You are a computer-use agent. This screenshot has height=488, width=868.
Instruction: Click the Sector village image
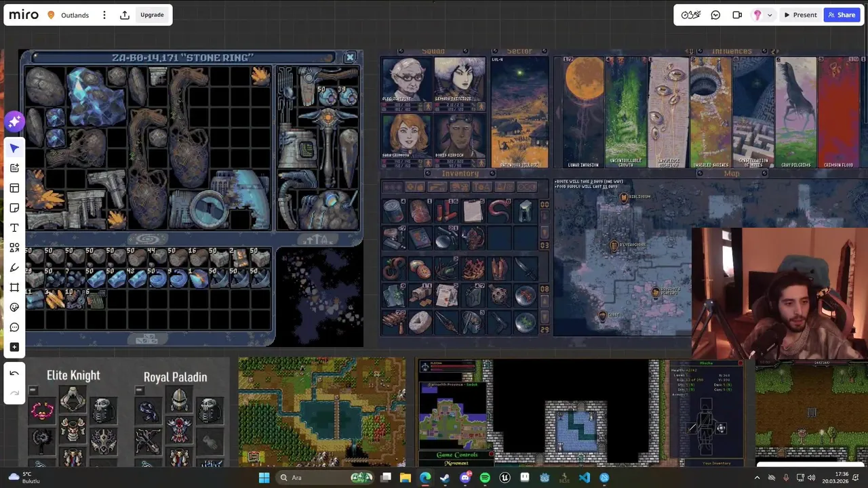tap(519, 112)
